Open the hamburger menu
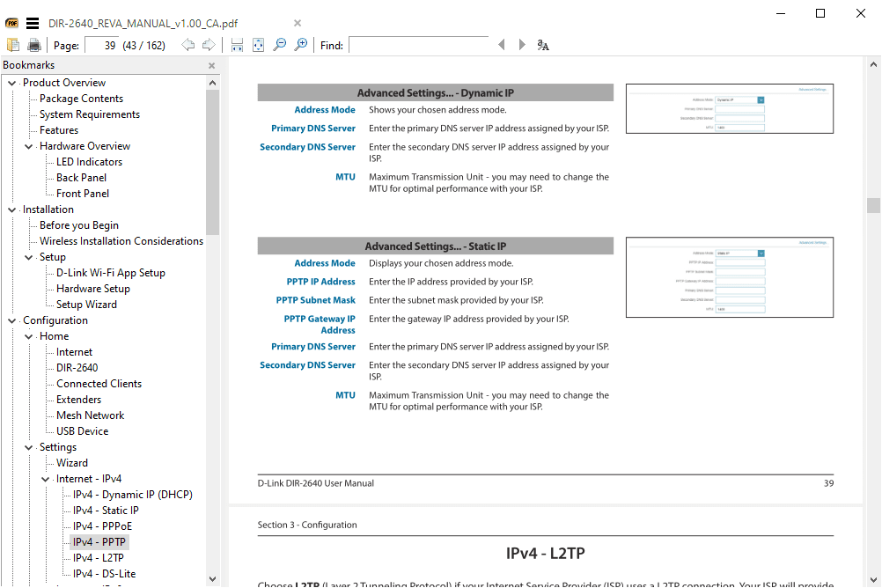 pos(33,23)
